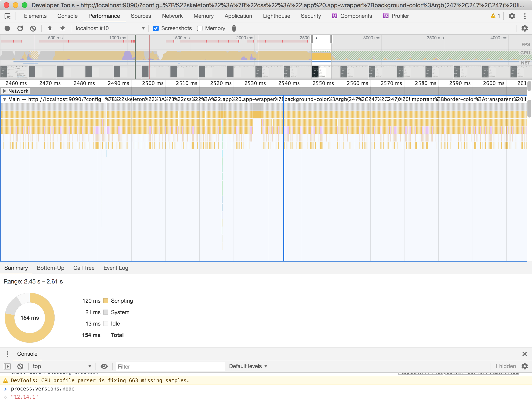Click reload and start profiling icon
The width and height of the screenshot is (532, 401).
[x=20, y=28]
